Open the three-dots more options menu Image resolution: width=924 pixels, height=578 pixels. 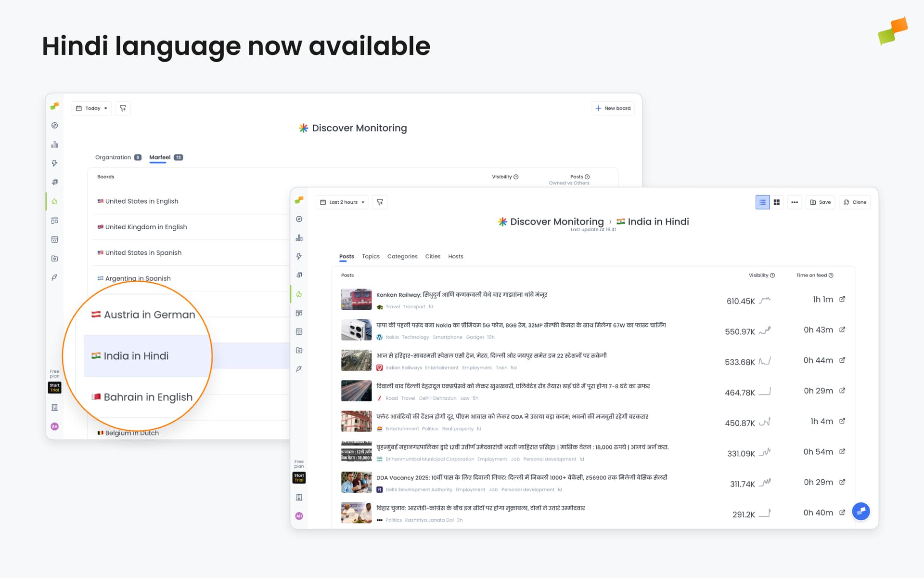pos(795,202)
